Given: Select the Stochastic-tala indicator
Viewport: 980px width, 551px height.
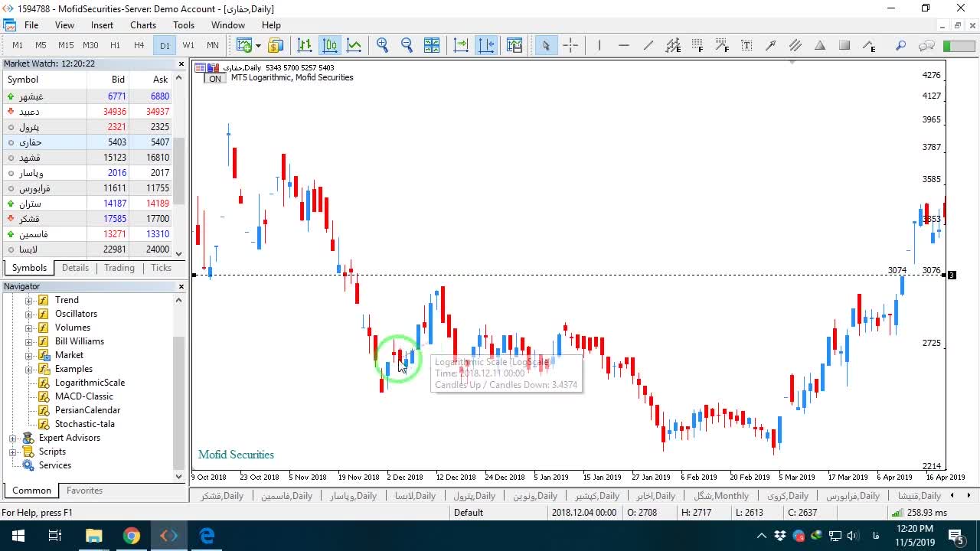Looking at the screenshot, I should [84, 424].
